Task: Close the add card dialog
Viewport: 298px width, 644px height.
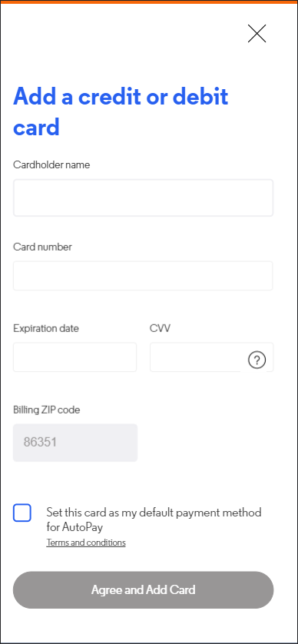Action: point(257,33)
